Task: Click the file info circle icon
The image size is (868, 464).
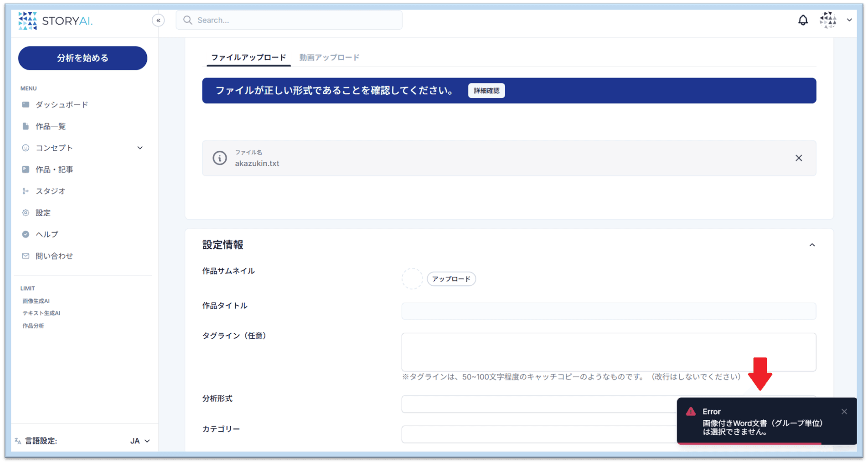Action: 220,158
